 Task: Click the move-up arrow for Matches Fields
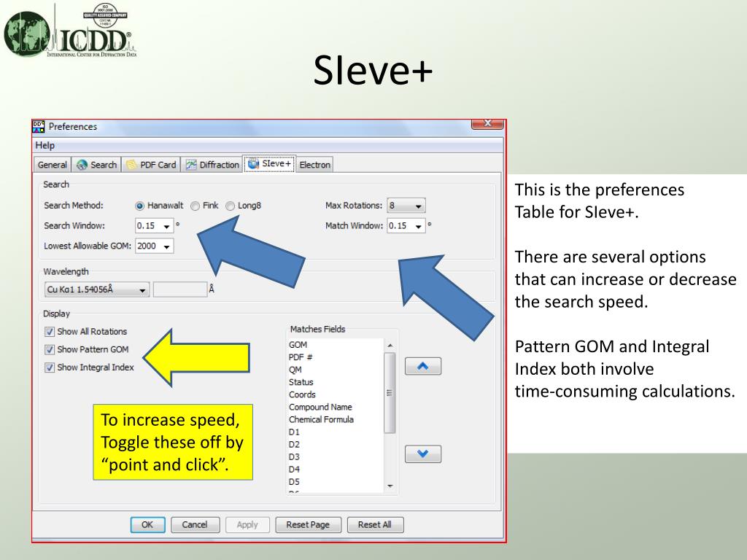(x=422, y=366)
